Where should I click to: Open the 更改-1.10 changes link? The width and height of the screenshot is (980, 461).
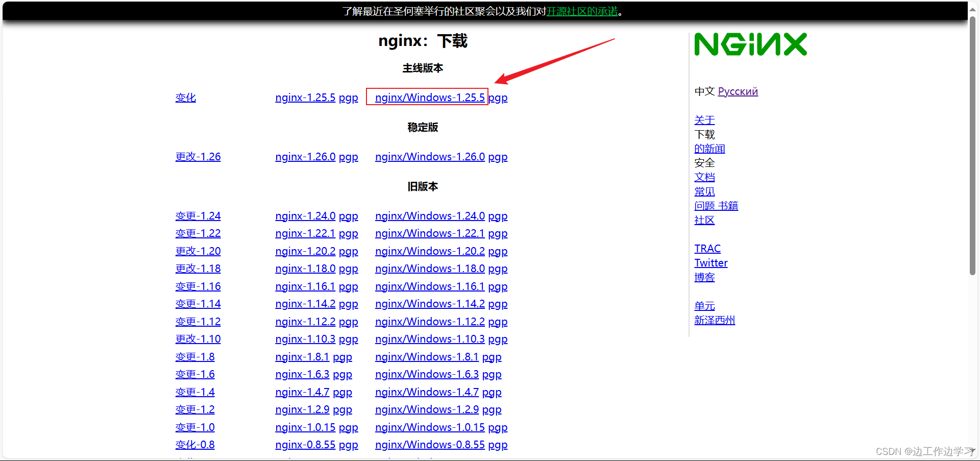(x=198, y=339)
